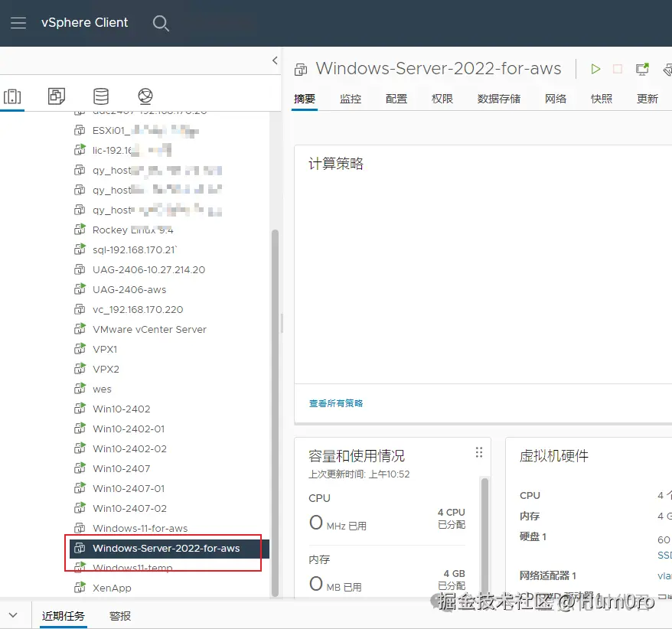The width and height of the screenshot is (672, 629).
Task: Select the Win10-2402 VM
Action: pyautogui.click(x=121, y=409)
